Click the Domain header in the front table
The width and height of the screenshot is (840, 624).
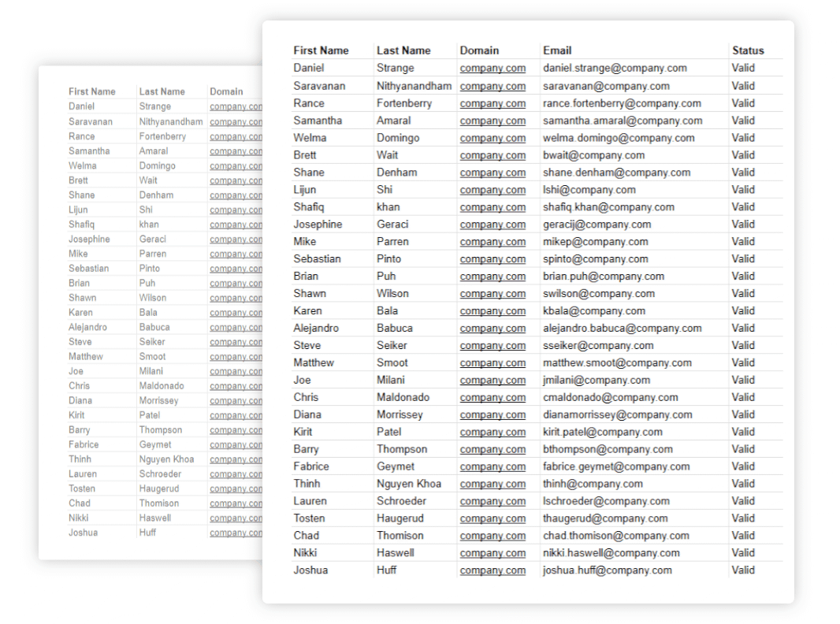tap(479, 50)
